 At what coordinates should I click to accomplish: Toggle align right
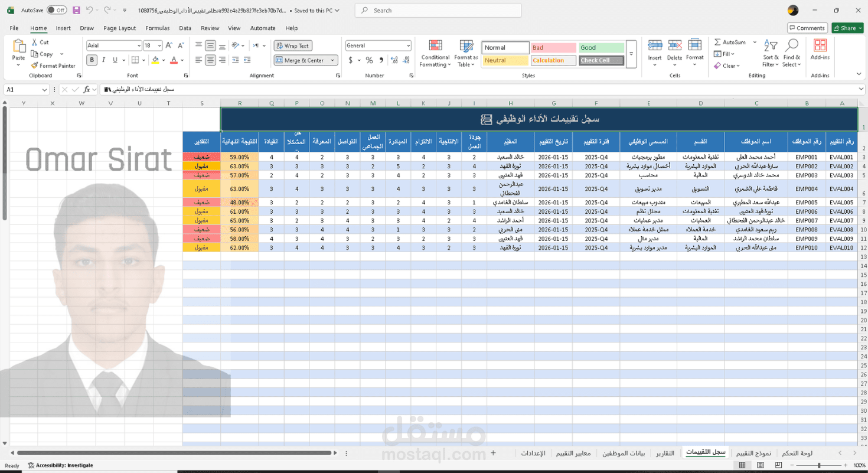click(222, 60)
